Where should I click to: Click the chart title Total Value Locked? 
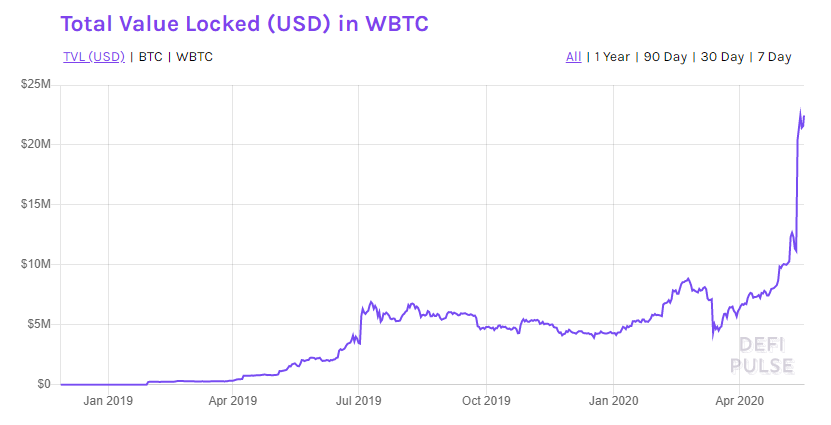(245, 24)
